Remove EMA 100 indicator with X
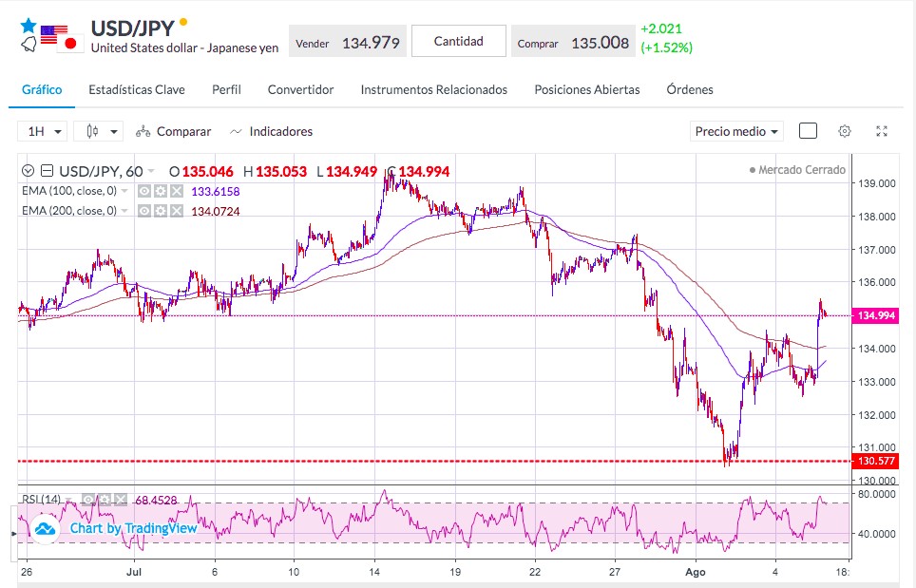The width and height of the screenshot is (916, 588). pyautogui.click(x=177, y=191)
